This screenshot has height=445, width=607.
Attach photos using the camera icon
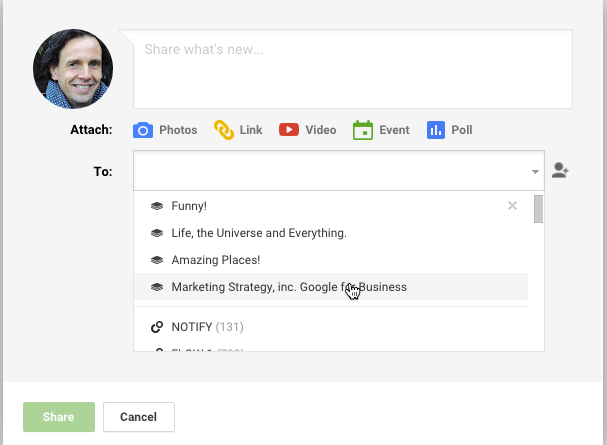pyautogui.click(x=142, y=130)
